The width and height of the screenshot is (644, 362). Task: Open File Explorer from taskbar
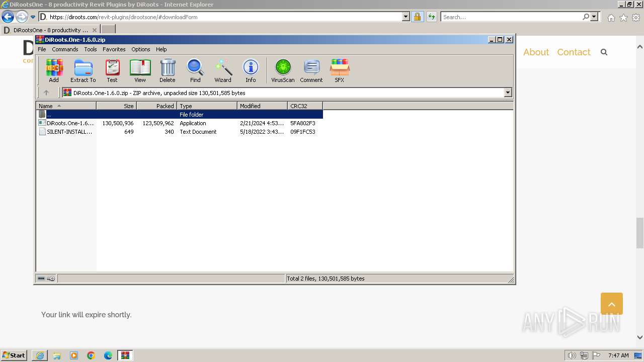point(57,355)
